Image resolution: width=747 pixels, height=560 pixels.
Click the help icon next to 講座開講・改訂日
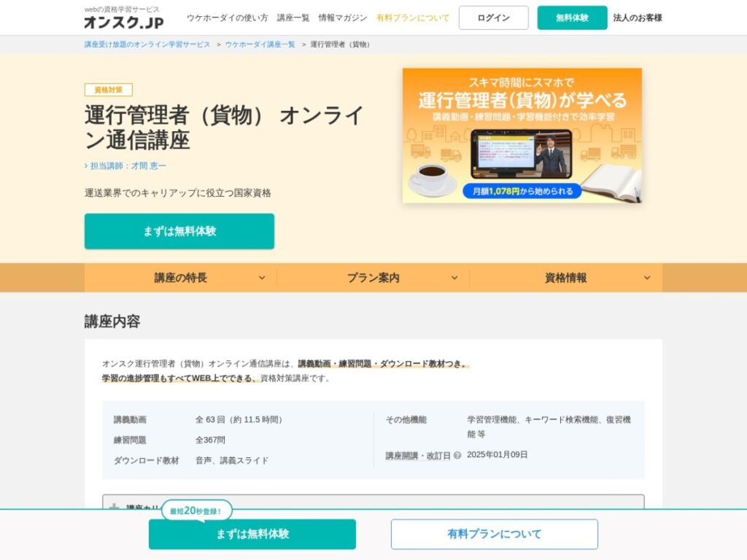457,455
